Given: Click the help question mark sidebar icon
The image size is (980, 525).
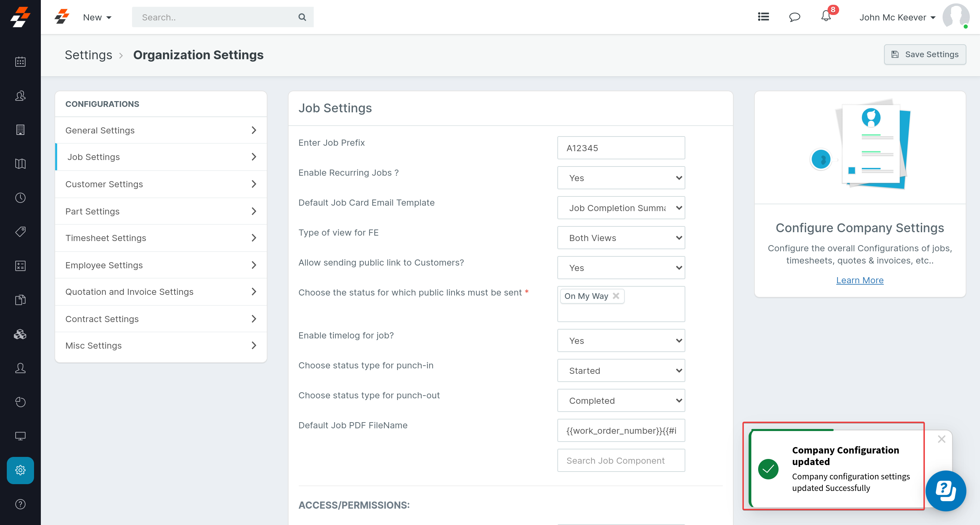Looking at the screenshot, I should pyautogui.click(x=20, y=504).
